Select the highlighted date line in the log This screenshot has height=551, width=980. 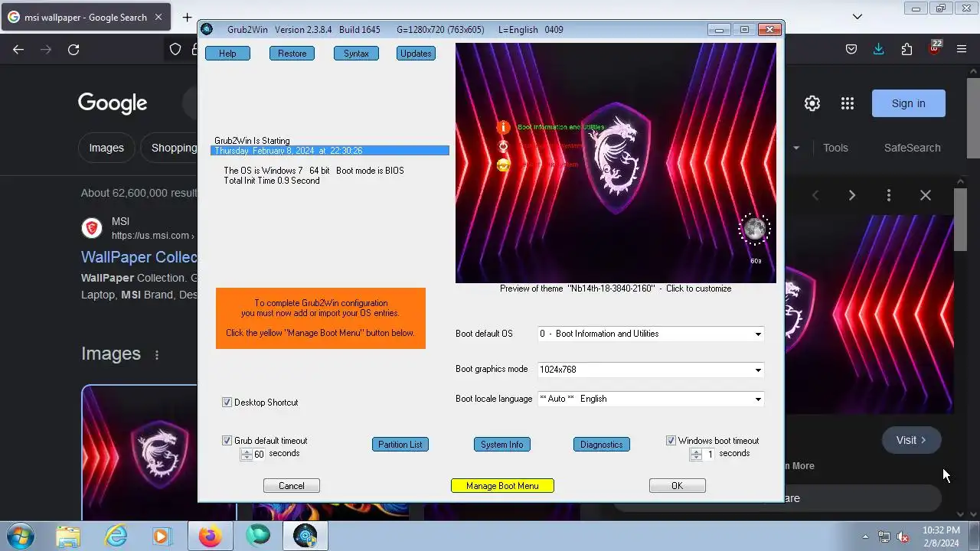[x=330, y=151]
